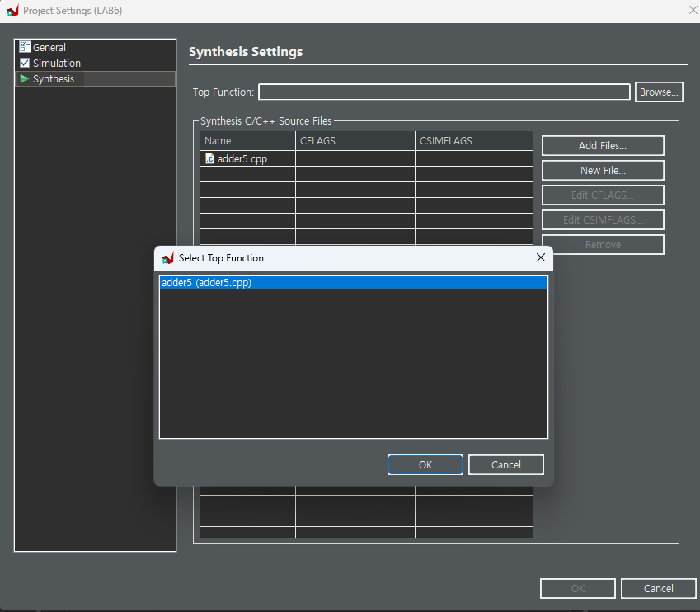This screenshot has width=700, height=612.
Task: Close the Select Top Function dialog
Action: (541, 258)
